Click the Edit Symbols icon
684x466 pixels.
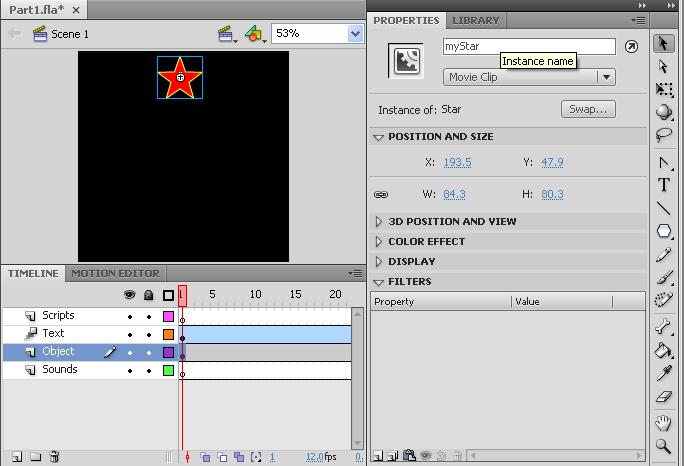tap(254, 34)
